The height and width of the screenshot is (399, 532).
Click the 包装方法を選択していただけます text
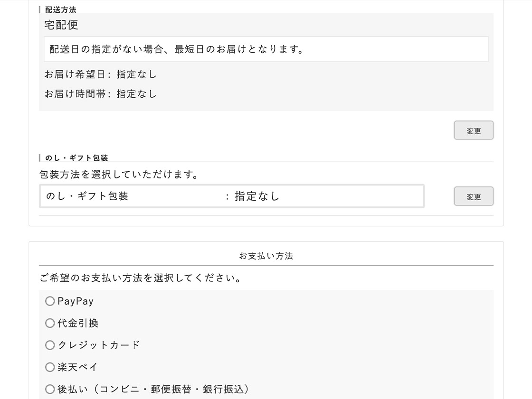coord(119,175)
